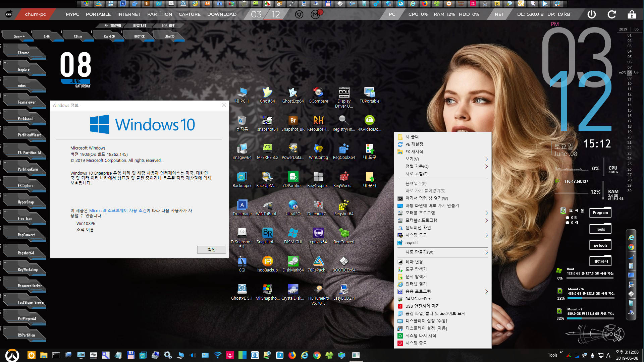Open DISM GUI desktop icon
Image resolution: width=644 pixels, height=362 pixels.
coord(293,236)
